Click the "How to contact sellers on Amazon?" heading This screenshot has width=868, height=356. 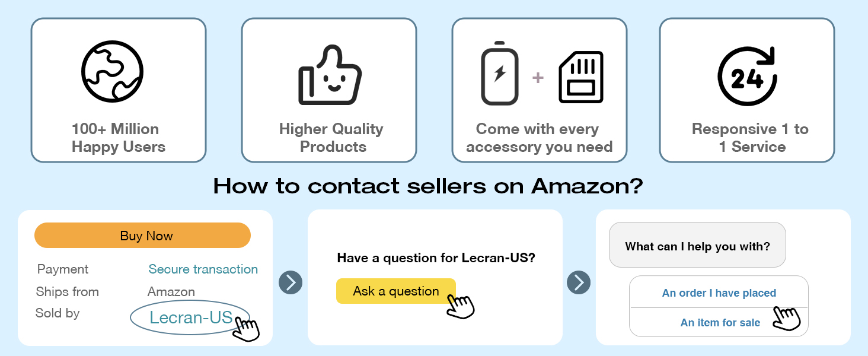tap(428, 186)
